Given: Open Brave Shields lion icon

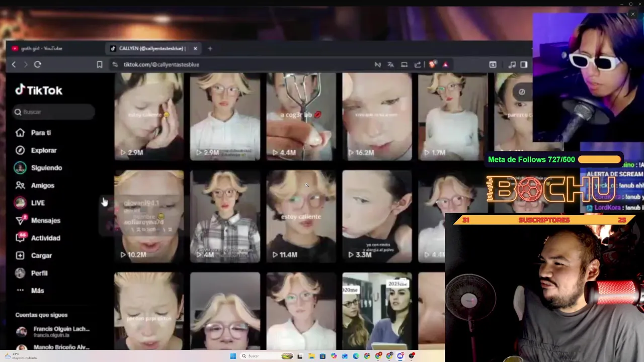Looking at the screenshot, I should click(x=432, y=64).
